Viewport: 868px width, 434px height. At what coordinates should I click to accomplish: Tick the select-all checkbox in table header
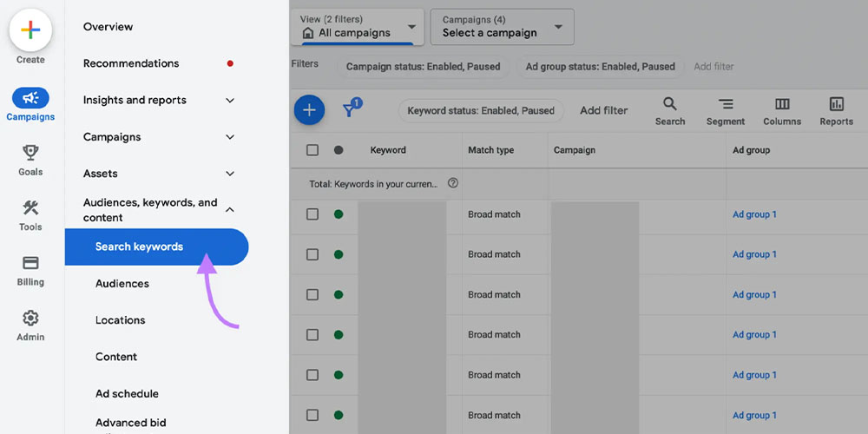pyautogui.click(x=312, y=150)
